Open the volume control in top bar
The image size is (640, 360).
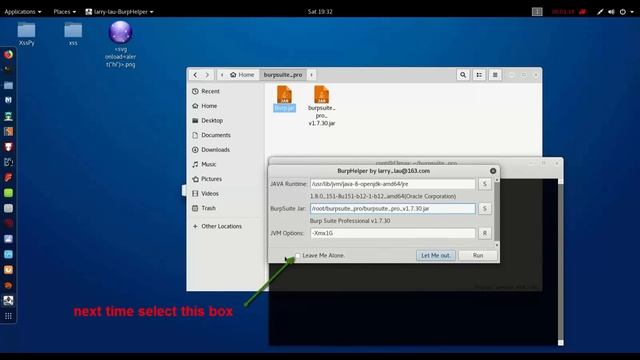tap(611, 12)
